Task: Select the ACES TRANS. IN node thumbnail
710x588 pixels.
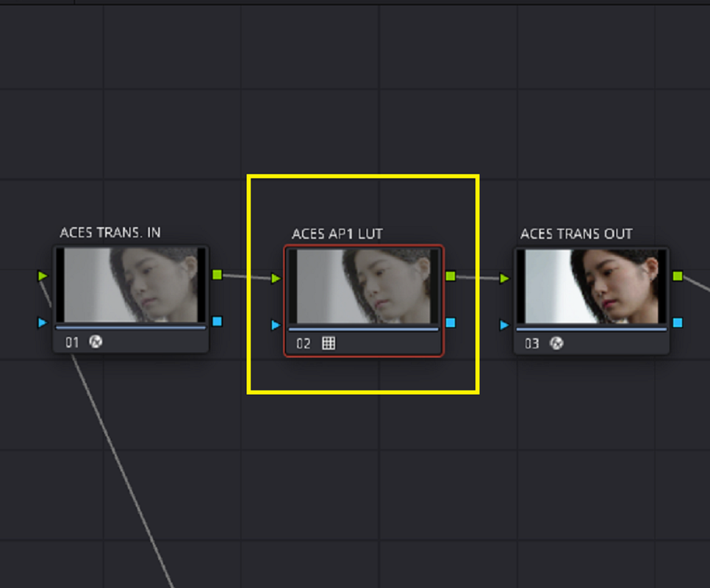Action: (131, 285)
